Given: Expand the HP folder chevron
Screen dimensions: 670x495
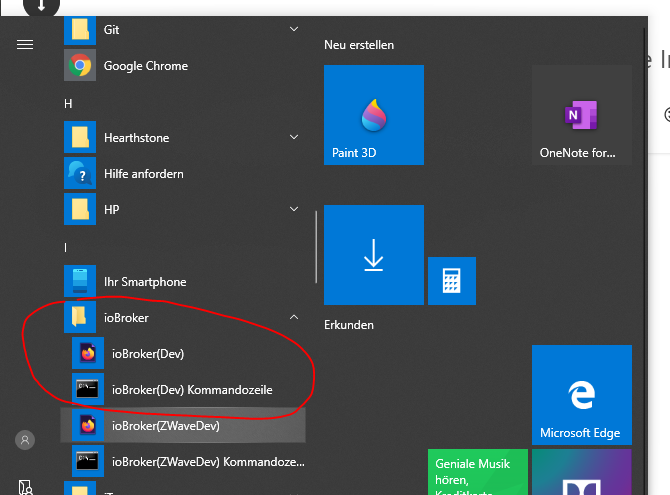Looking at the screenshot, I should click(x=294, y=209).
